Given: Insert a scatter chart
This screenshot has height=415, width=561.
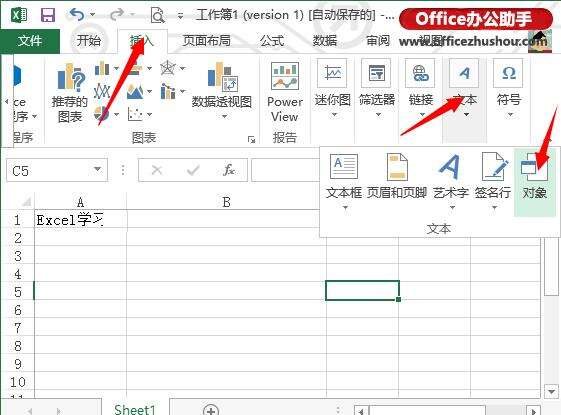Looking at the screenshot, I should click(135, 114).
